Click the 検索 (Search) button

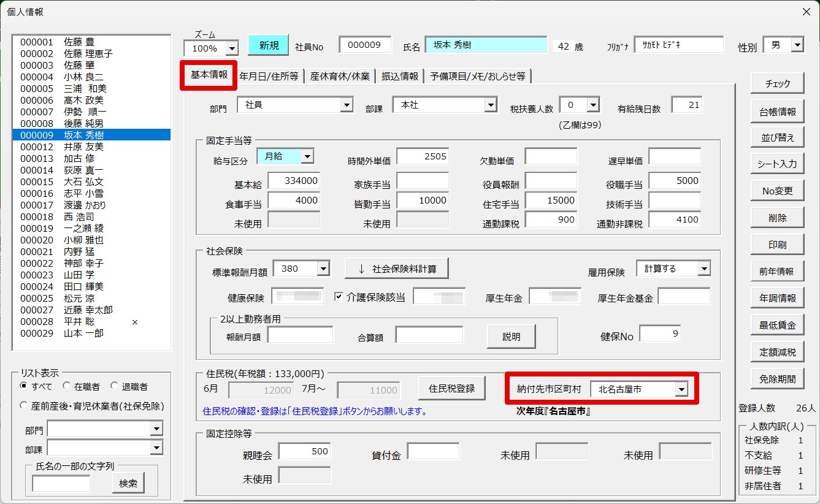pos(128,483)
